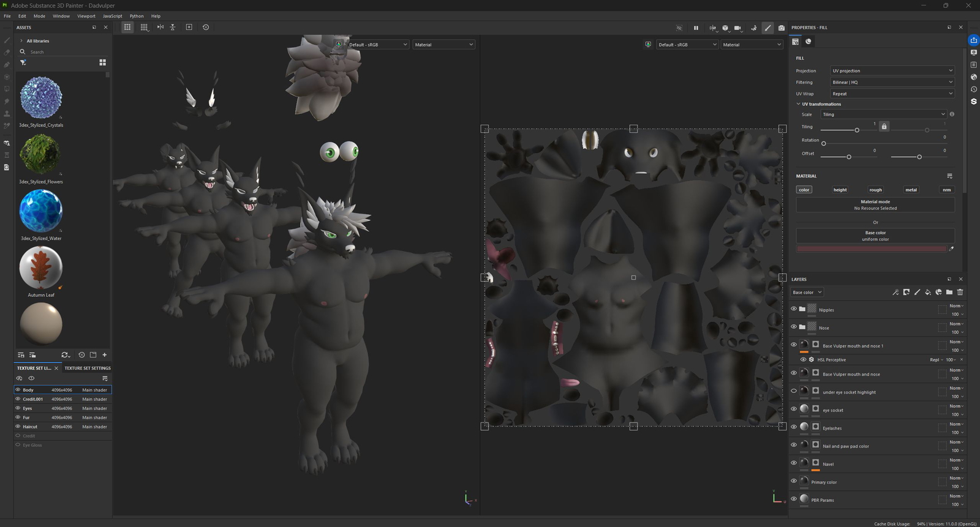Add a new folder in Layers panel
Viewport: 980px width, 527px height.
click(949, 292)
